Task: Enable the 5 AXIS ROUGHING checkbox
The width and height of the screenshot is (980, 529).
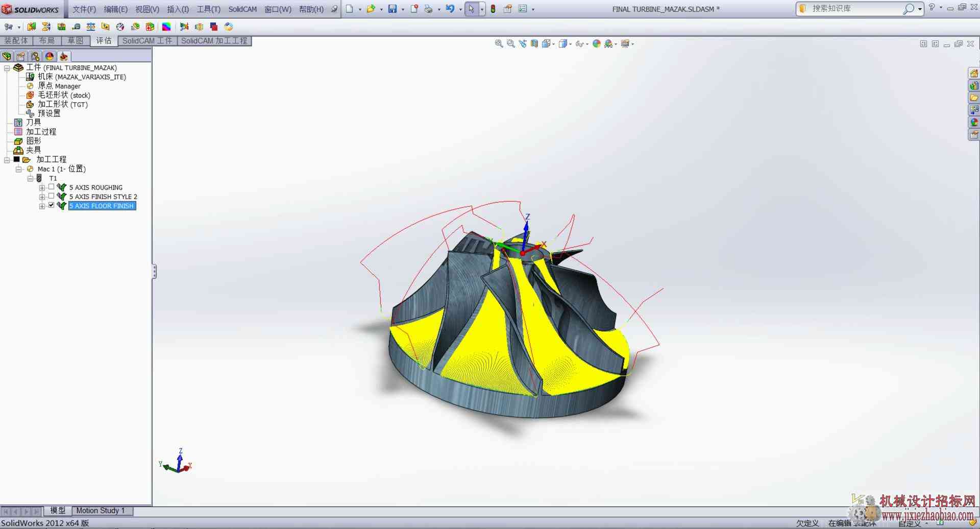Action: coord(51,187)
